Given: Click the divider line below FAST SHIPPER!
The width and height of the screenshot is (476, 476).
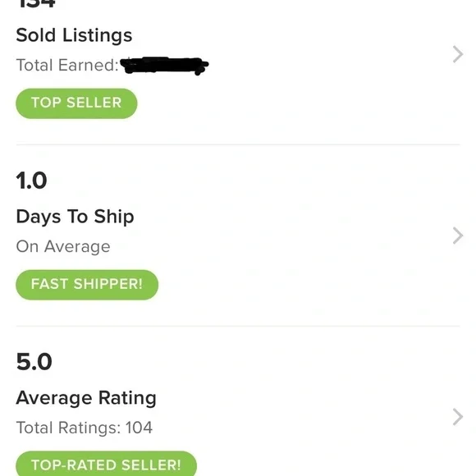Looking at the screenshot, I should tap(238, 326).
